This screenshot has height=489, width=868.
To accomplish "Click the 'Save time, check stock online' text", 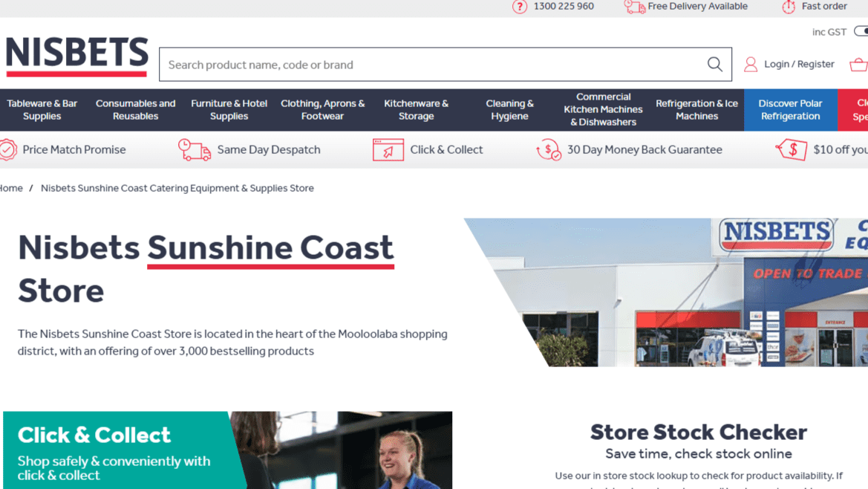I will point(698,453).
